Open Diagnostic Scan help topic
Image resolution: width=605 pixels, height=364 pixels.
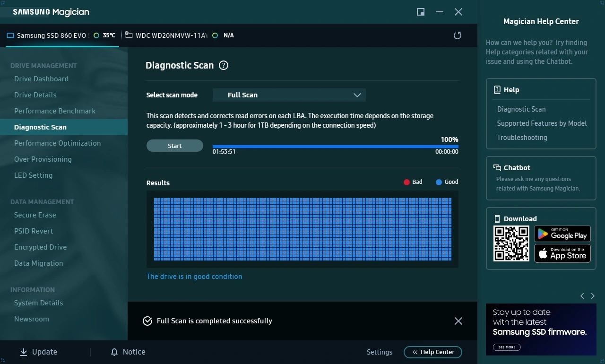coord(521,109)
